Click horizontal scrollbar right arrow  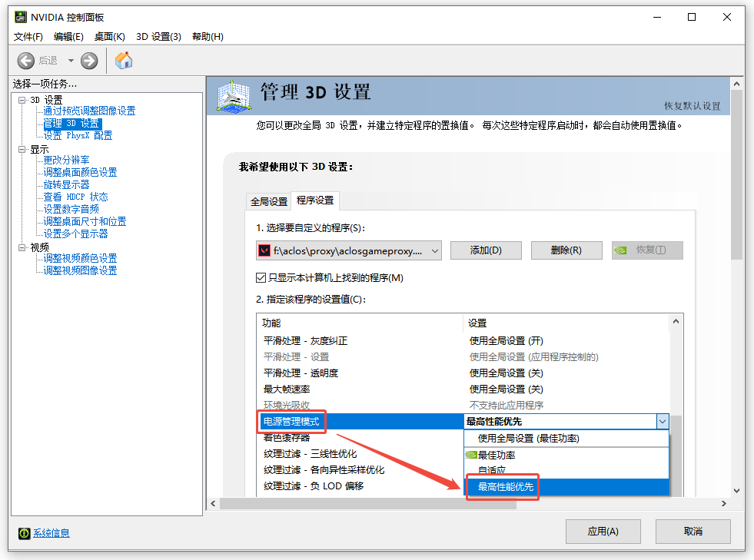(724, 503)
